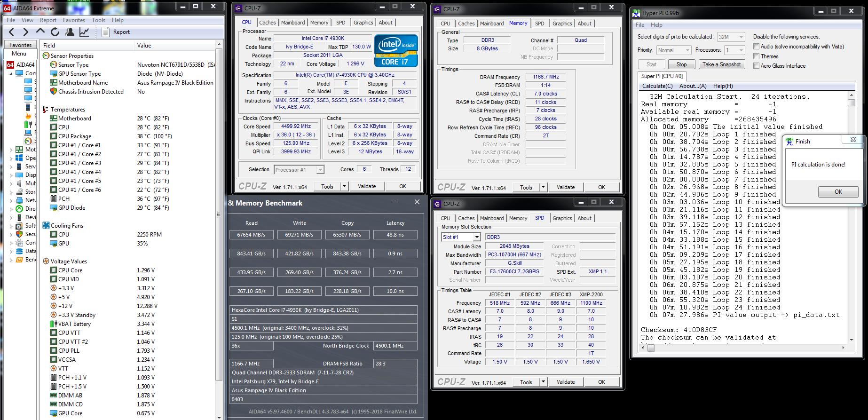868x420 pixels.
Task: Click the Server tower icon in tree
Action: tap(19, 166)
